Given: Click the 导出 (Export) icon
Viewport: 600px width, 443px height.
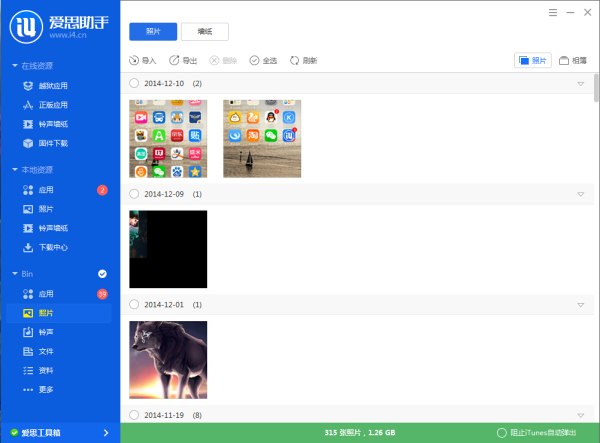Looking at the screenshot, I should coord(175,61).
